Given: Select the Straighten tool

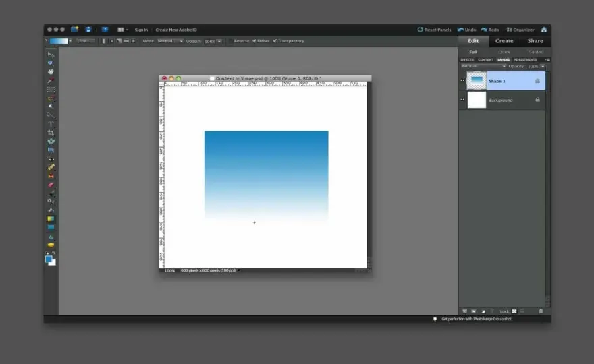Looking at the screenshot, I should point(51,150).
